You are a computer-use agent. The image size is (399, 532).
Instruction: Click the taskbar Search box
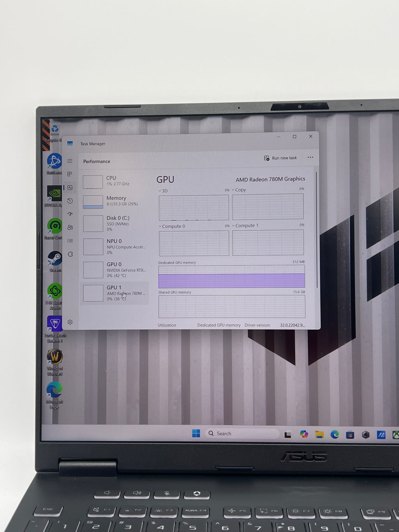click(242, 433)
